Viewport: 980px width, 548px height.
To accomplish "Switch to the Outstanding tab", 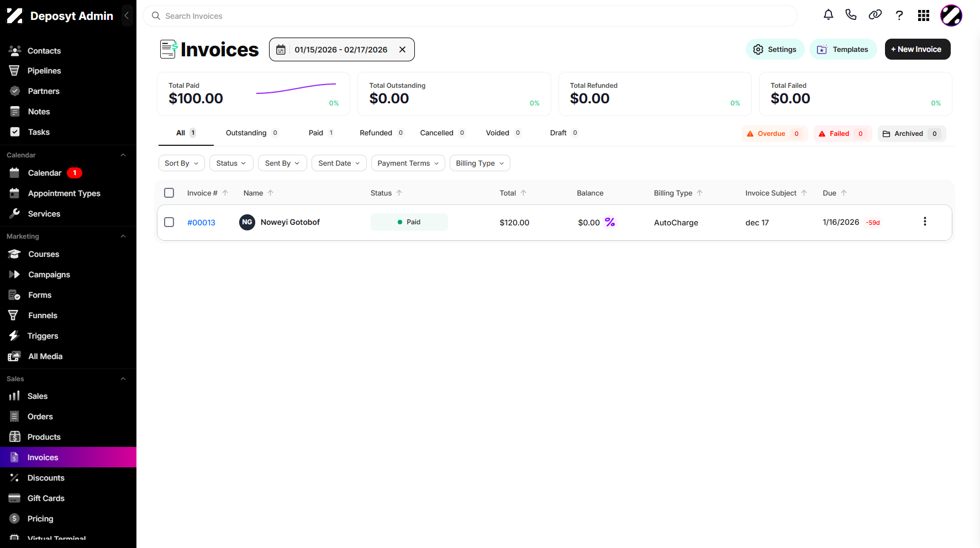I will tap(252, 133).
